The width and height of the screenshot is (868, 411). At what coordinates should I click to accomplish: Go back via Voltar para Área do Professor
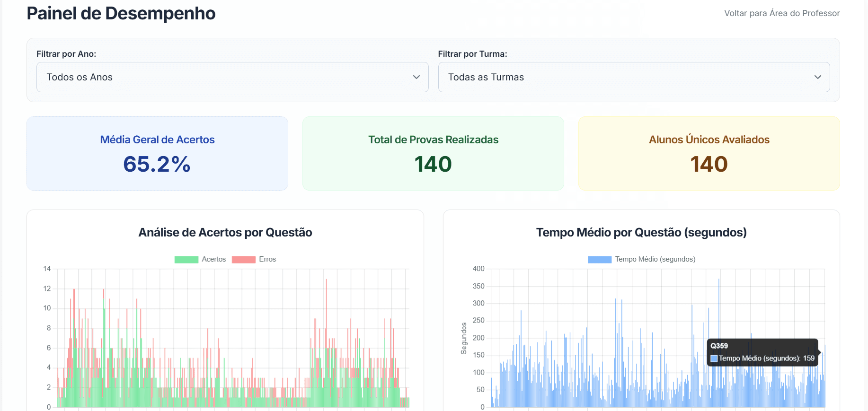(781, 13)
